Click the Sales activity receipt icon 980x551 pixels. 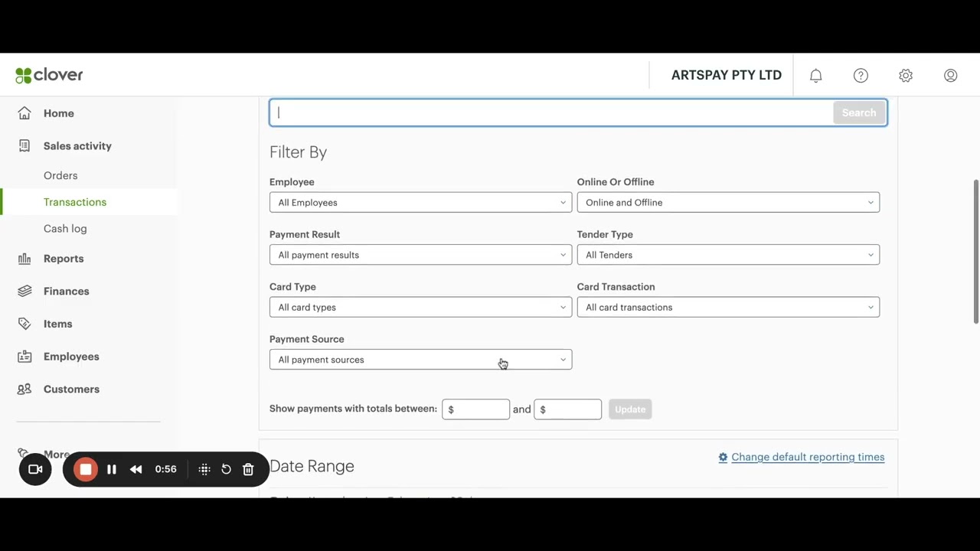tap(24, 145)
